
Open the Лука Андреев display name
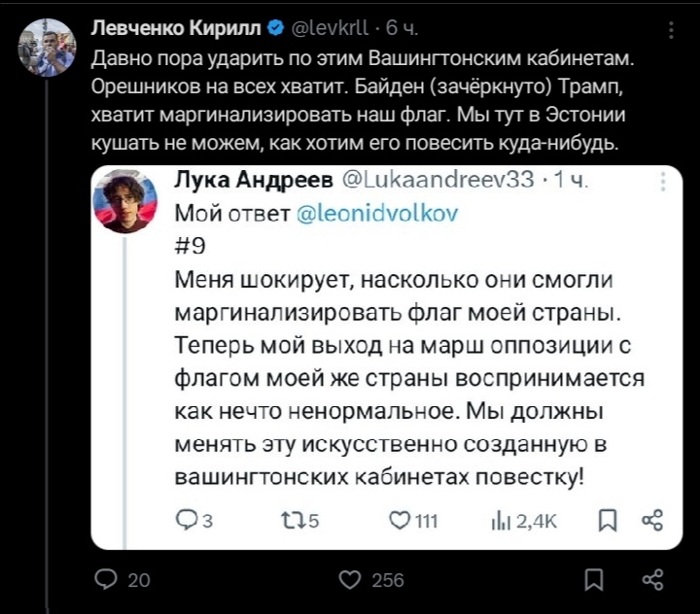[x=254, y=180]
